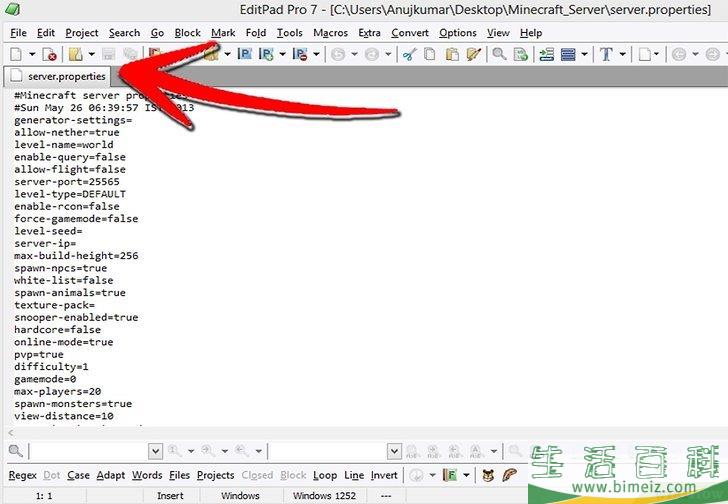Click the Close file icon with red X
Screen dimensions: 728x504
coord(49,54)
